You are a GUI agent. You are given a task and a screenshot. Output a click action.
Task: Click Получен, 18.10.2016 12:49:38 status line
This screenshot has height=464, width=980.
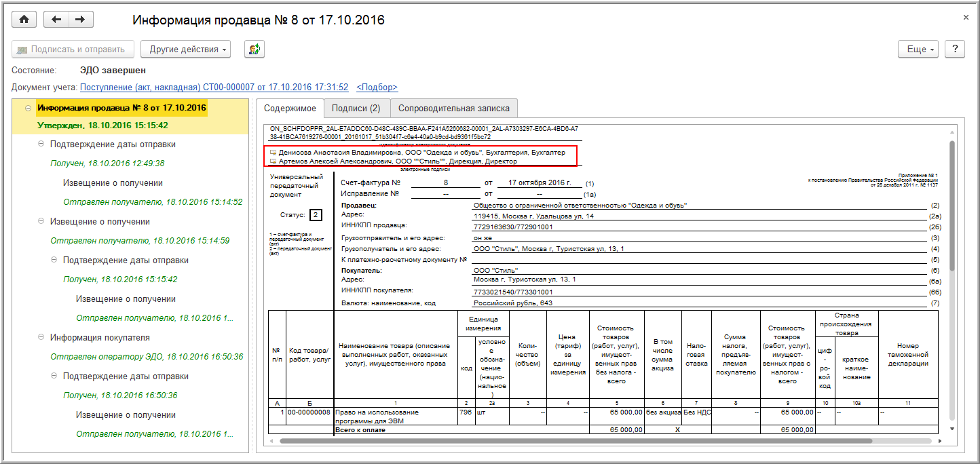coord(107,163)
